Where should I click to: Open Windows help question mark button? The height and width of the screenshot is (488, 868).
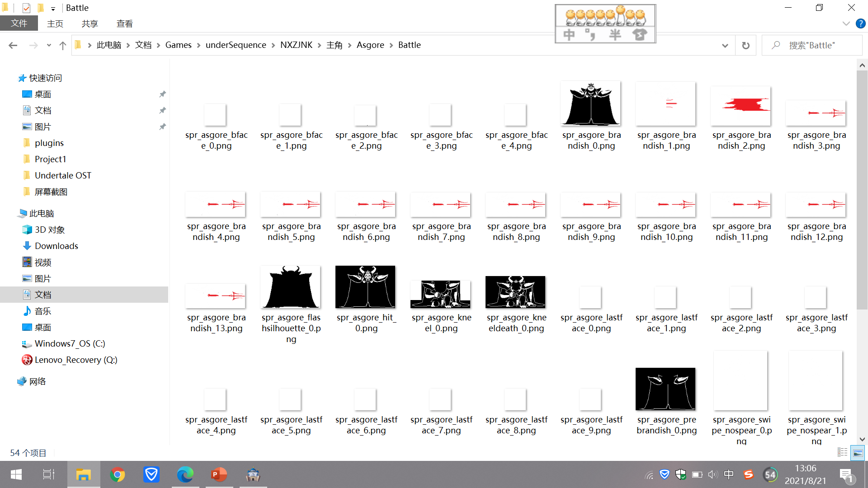click(x=861, y=23)
